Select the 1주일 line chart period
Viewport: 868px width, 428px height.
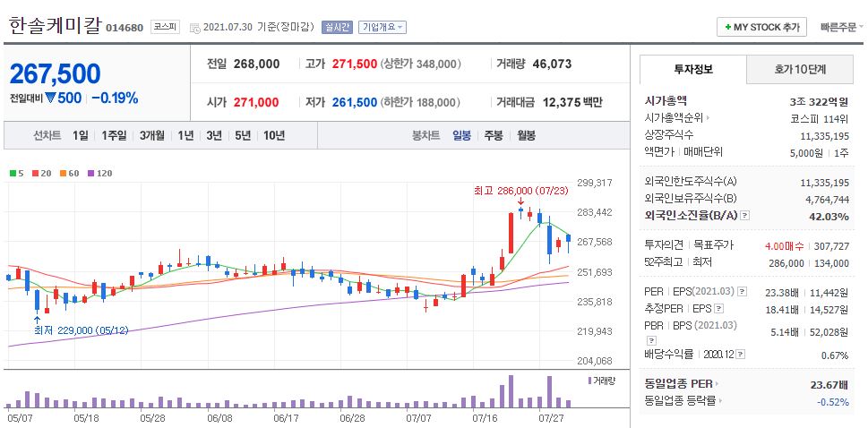click(114, 136)
